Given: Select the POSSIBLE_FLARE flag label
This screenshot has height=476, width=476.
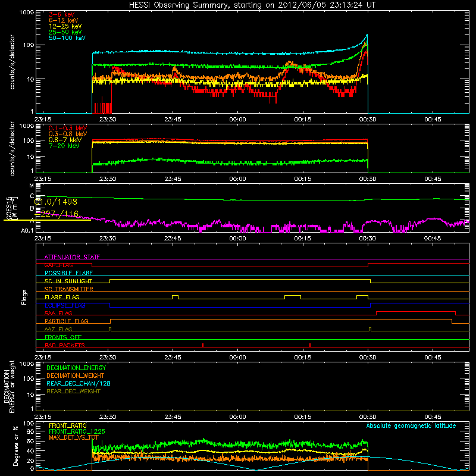Looking at the screenshot, I should (x=68, y=273).
